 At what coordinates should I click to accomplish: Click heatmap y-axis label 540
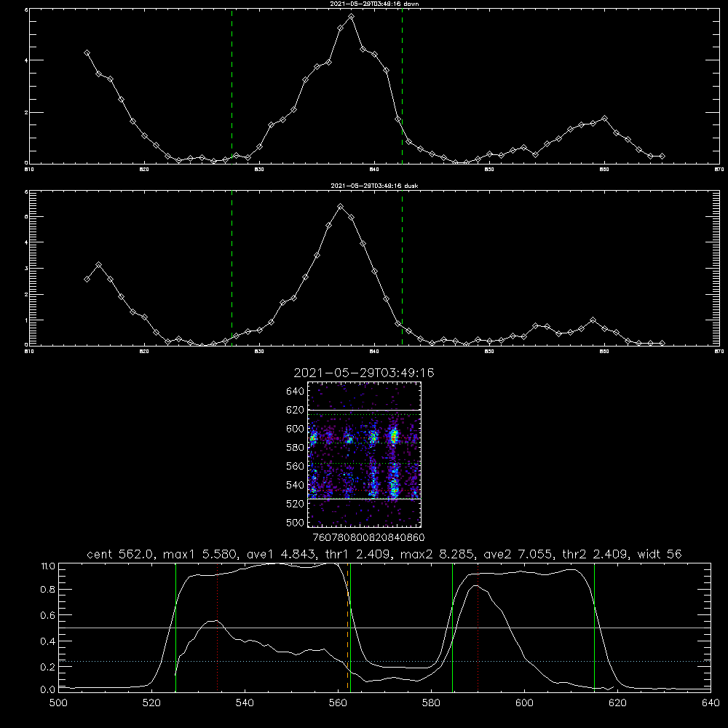point(296,485)
